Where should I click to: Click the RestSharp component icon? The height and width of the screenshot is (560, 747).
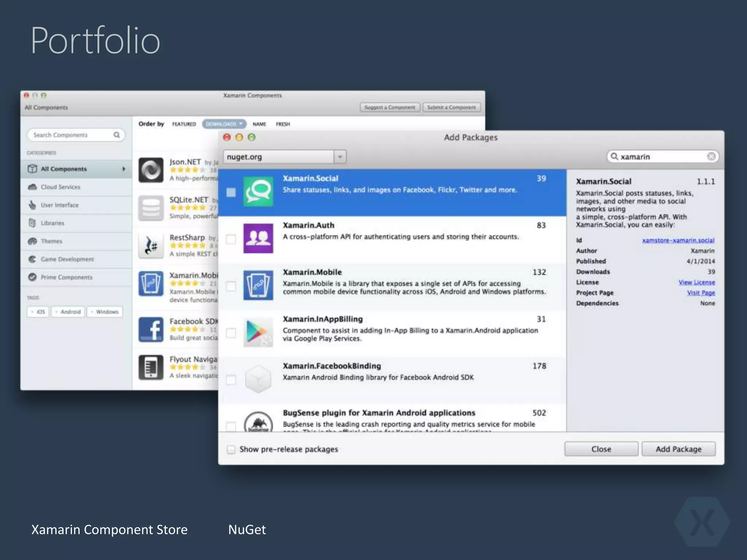pos(151,246)
